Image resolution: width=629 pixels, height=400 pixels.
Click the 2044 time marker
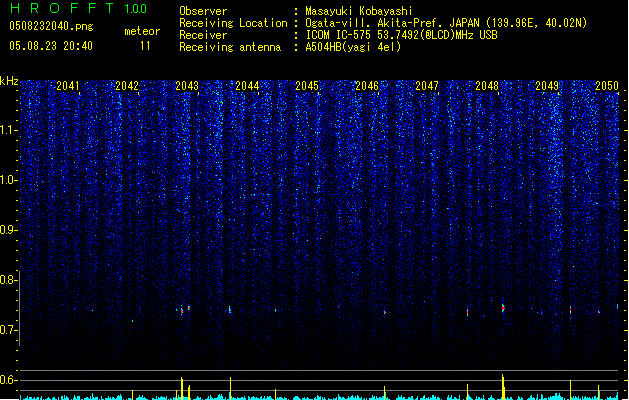247,86
